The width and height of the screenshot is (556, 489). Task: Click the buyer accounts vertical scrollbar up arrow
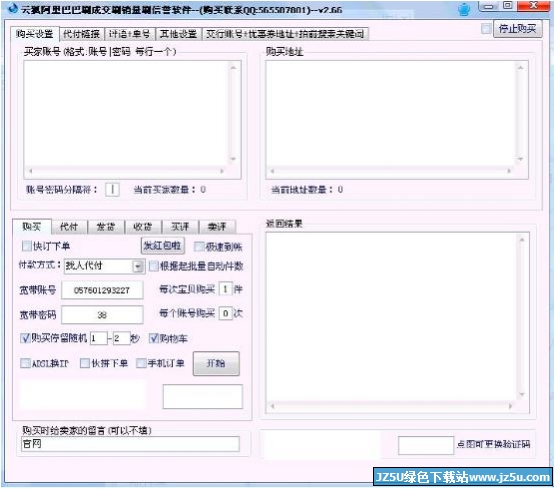click(x=233, y=67)
